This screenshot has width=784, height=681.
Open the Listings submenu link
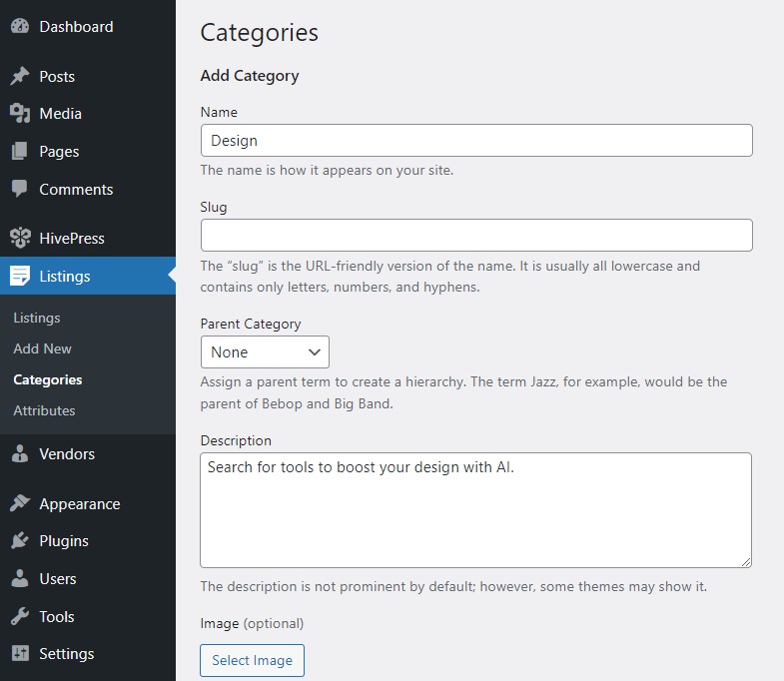tap(37, 318)
